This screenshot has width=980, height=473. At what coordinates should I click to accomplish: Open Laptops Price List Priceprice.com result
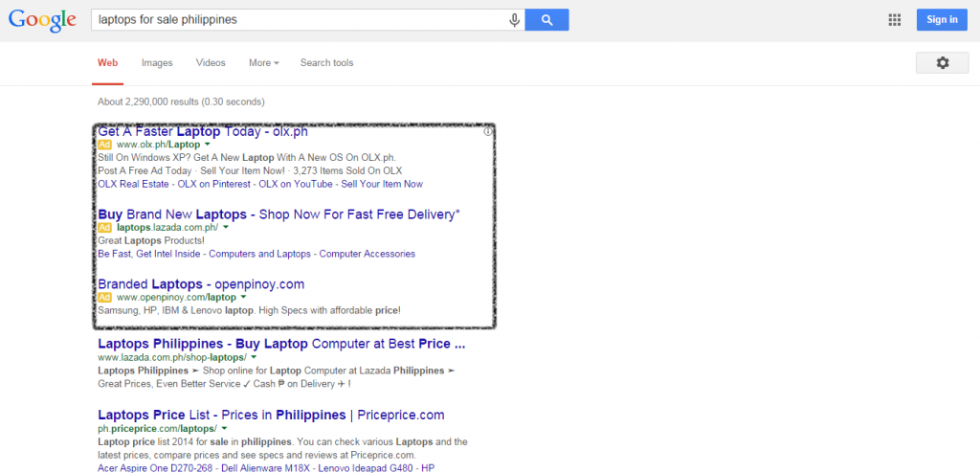271,415
